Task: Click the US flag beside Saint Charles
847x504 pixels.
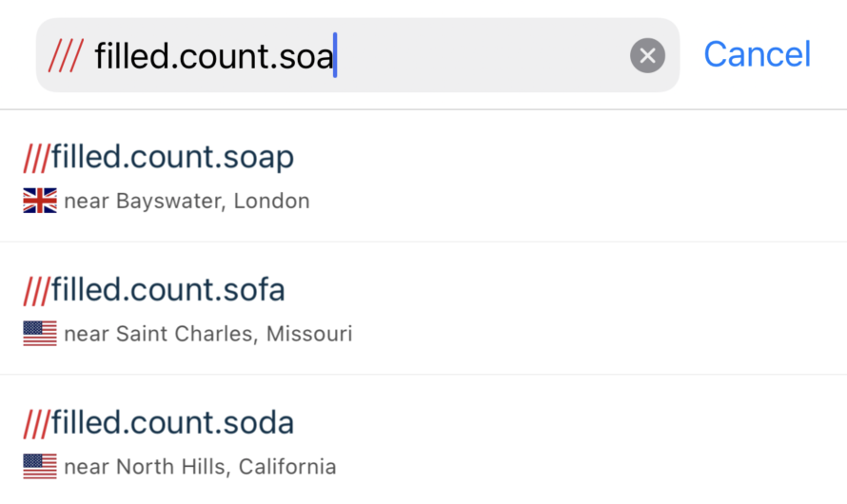Action: [40, 334]
